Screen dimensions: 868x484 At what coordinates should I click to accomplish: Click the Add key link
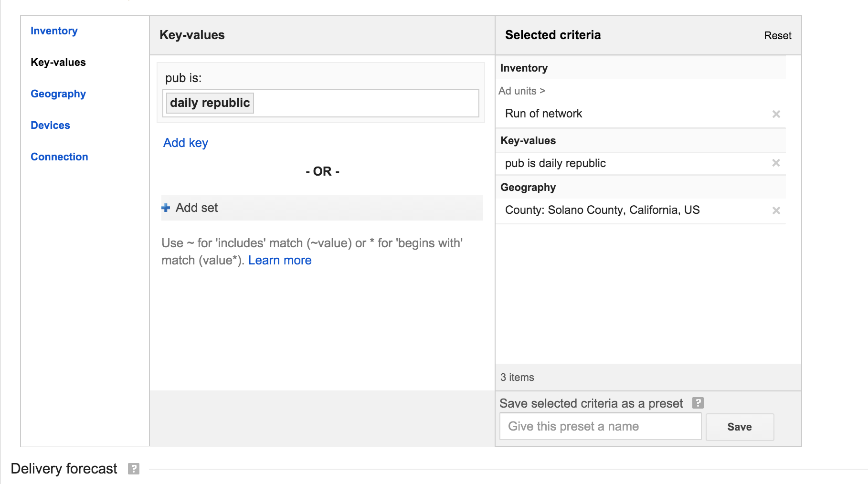tap(185, 143)
